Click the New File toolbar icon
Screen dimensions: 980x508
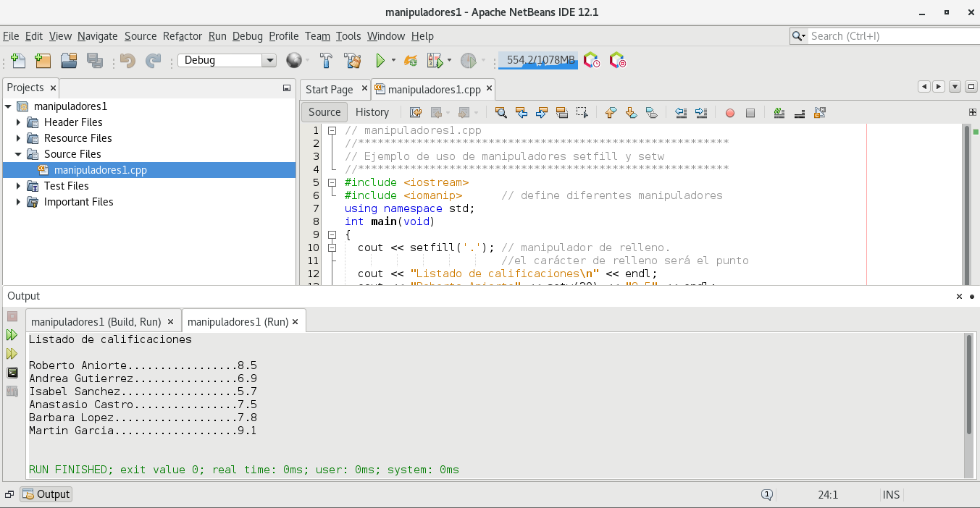(18, 61)
